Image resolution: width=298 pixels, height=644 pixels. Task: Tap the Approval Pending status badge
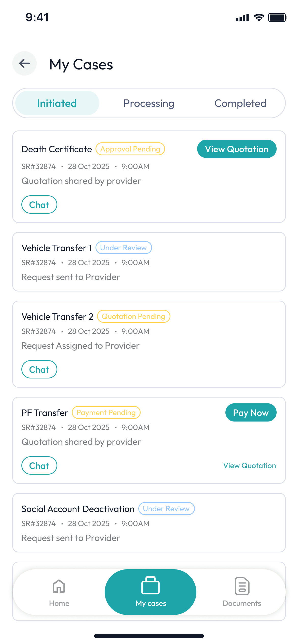pos(130,149)
